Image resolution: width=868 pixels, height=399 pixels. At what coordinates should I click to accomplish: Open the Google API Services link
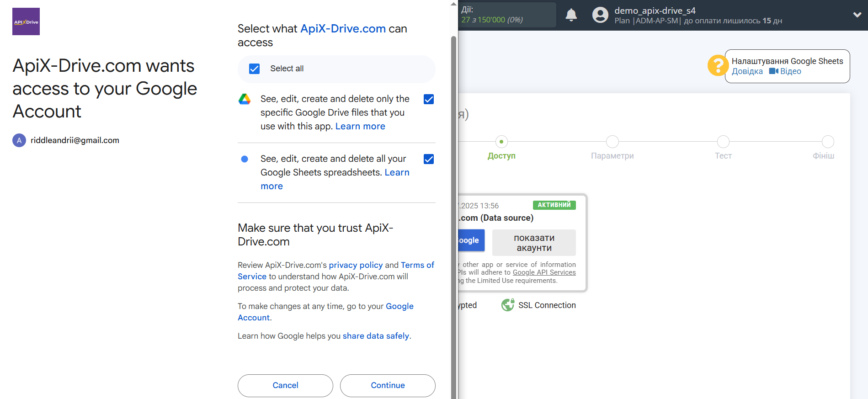pos(544,272)
